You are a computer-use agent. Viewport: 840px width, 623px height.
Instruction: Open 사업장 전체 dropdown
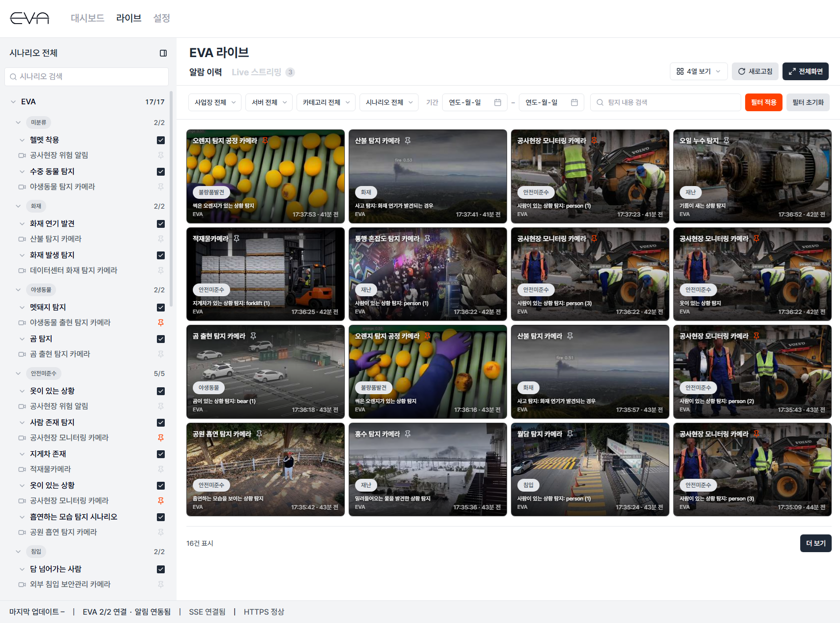[215, 102]
